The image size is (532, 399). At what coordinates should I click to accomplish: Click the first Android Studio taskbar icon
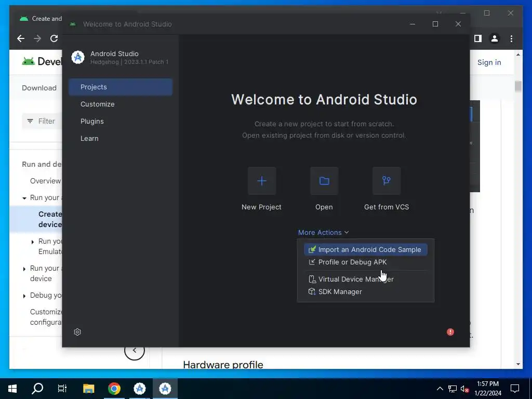[140, 389]
